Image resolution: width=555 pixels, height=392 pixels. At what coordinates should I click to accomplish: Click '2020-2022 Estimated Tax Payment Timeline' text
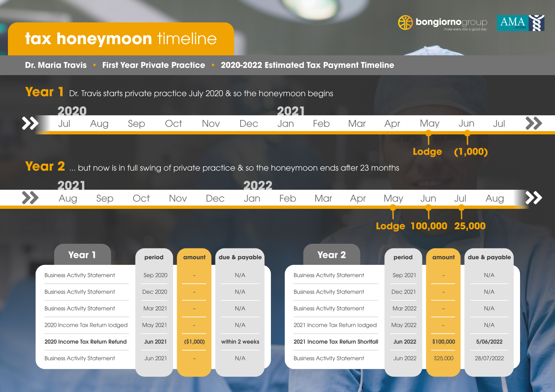307,65
